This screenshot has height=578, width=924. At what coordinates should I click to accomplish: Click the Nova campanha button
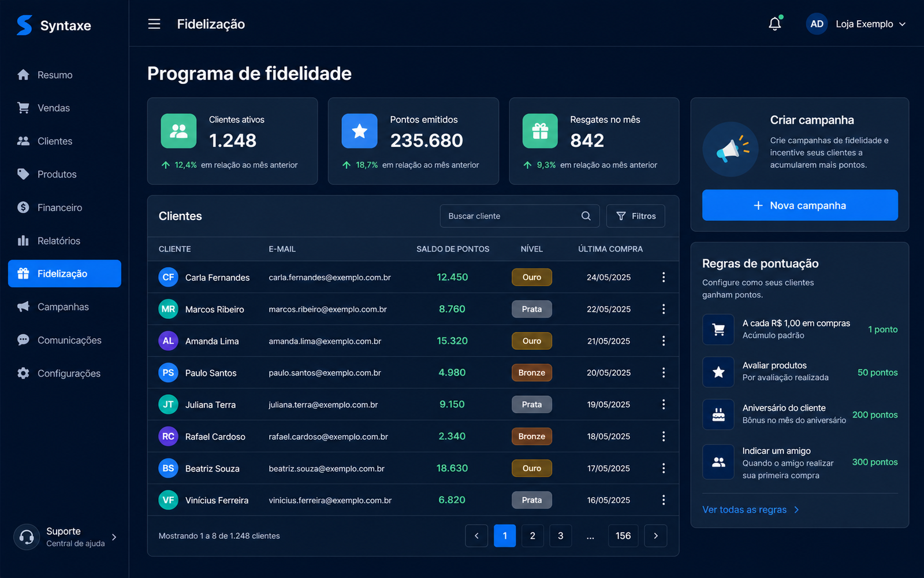pos(800,205)
